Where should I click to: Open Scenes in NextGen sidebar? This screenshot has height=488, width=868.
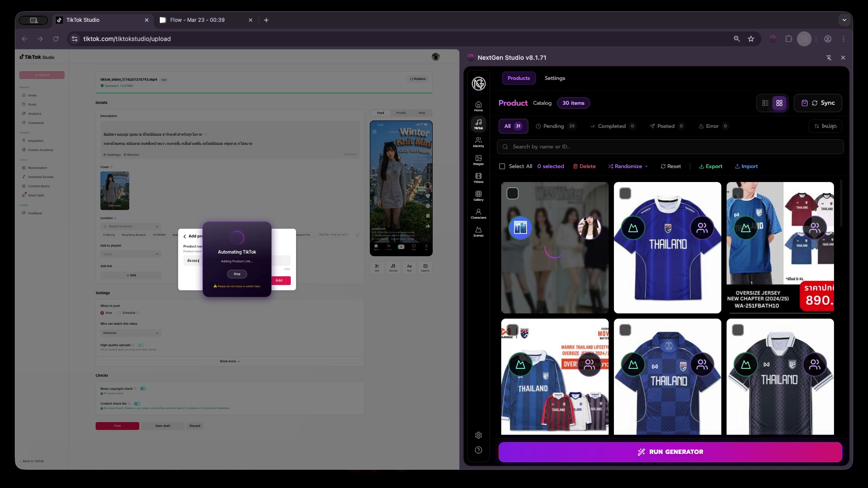coord(479,231)
